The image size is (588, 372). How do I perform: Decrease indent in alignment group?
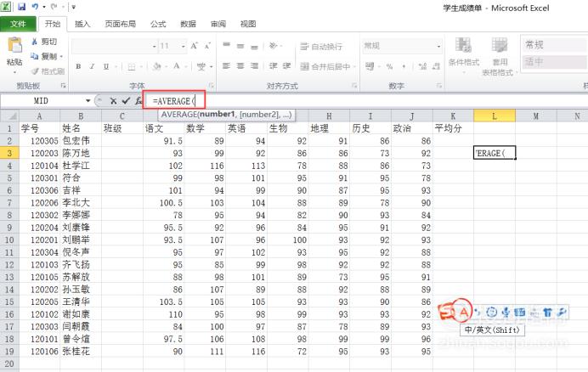point(274,66)
